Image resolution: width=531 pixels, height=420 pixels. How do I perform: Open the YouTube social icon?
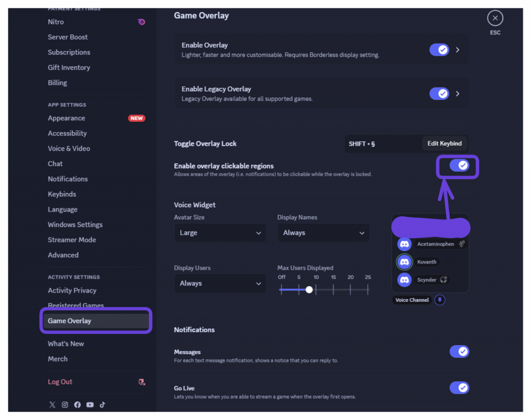[90, 404]
